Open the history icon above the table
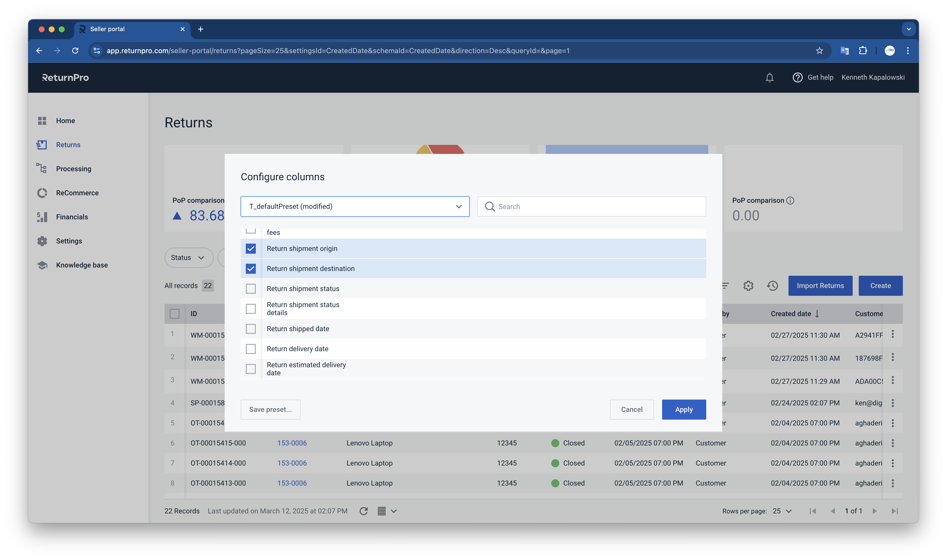 pos(772,286)
